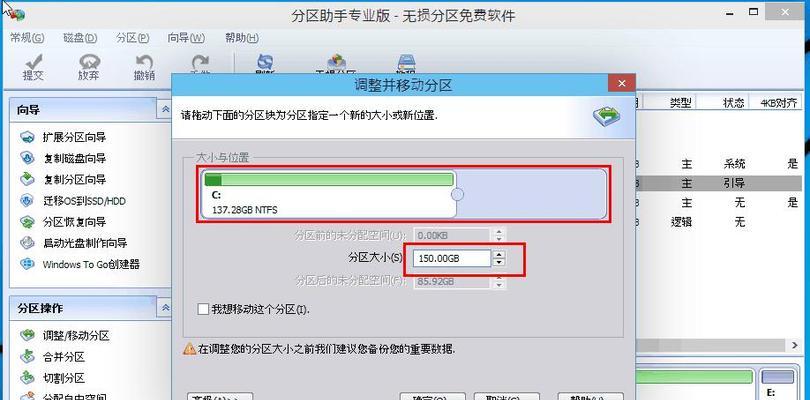Open the 磁盘(D) menu
The height and width of the screenshot is (400, 810).
coord(80,38)
